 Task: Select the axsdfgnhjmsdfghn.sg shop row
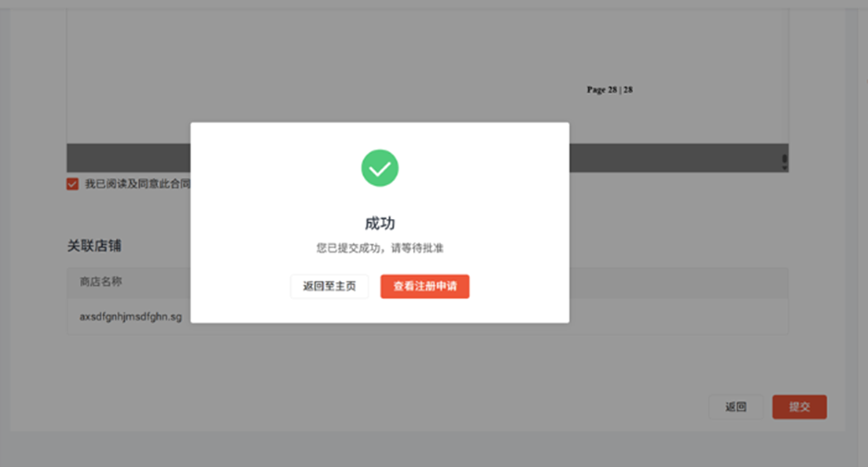click(x=131, y=317)
